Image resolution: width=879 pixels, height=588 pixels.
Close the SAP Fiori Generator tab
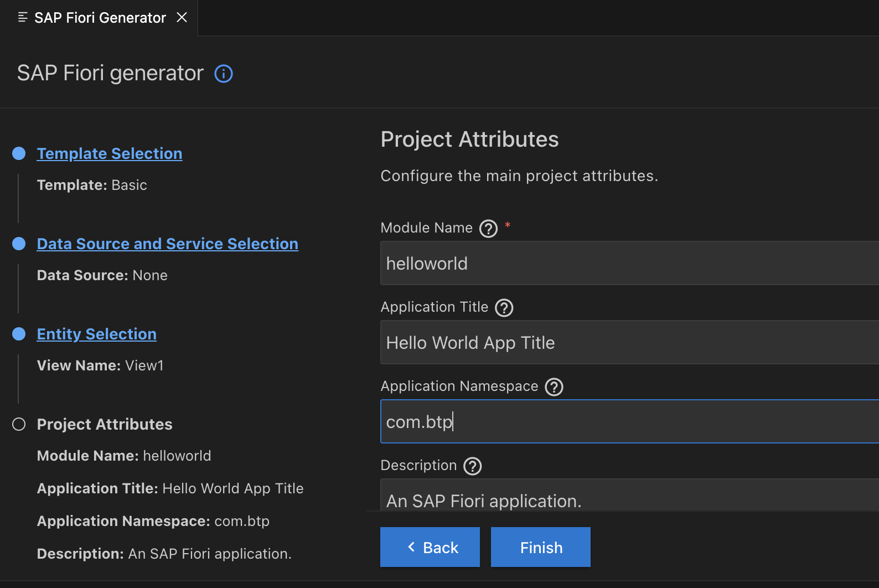182,18
